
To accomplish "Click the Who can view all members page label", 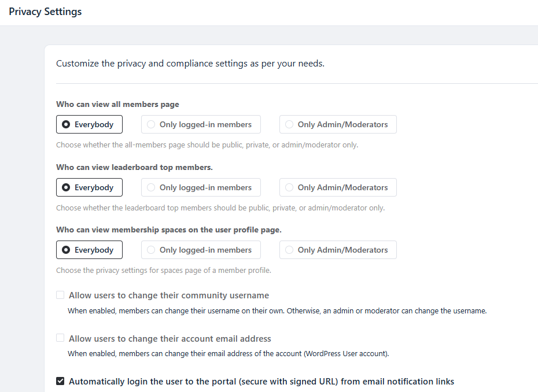I will coord(117,104).
